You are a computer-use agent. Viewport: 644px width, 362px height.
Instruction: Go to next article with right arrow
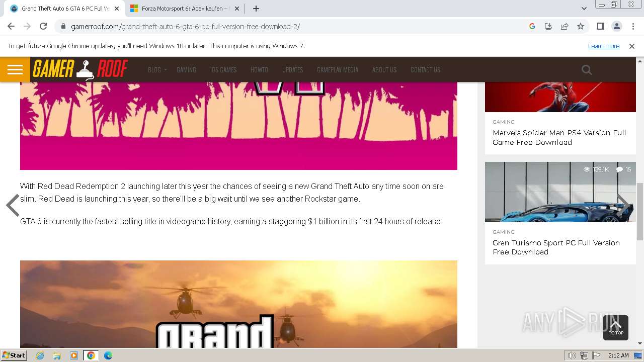[x=623, y=205]
